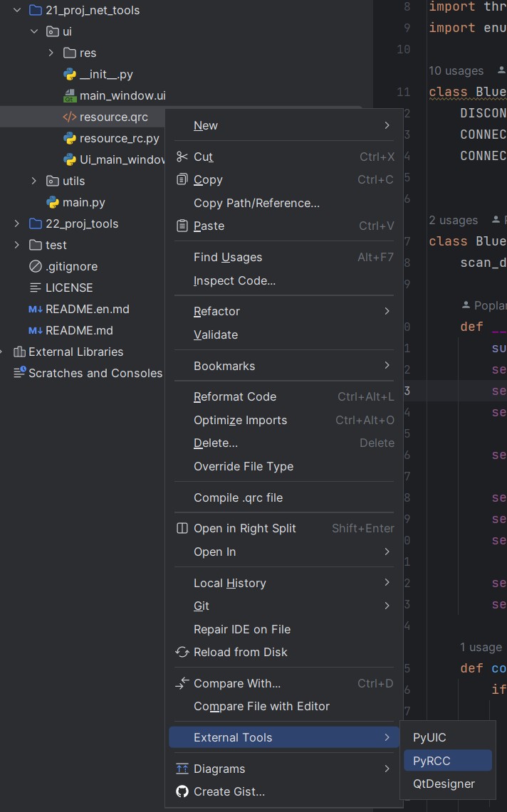
Task: Select the .gitignore file
Action: click(71, 266)
